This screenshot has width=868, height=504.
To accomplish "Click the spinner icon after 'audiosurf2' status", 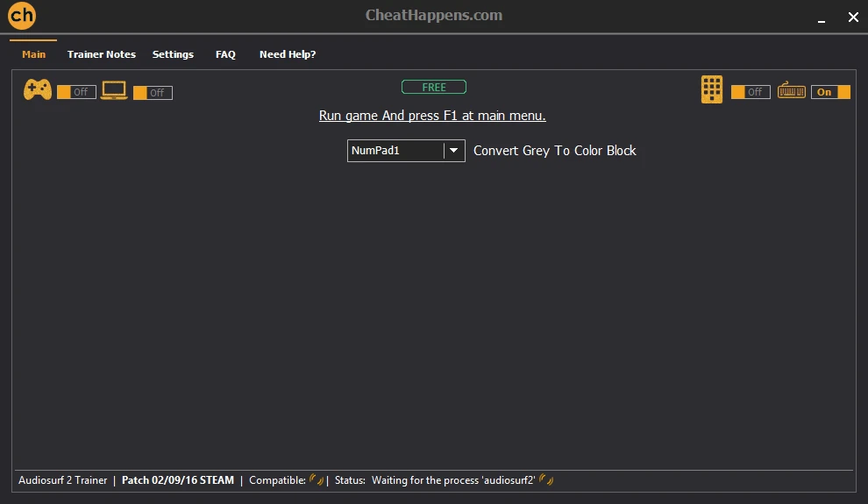I will [x=546, y=479].
